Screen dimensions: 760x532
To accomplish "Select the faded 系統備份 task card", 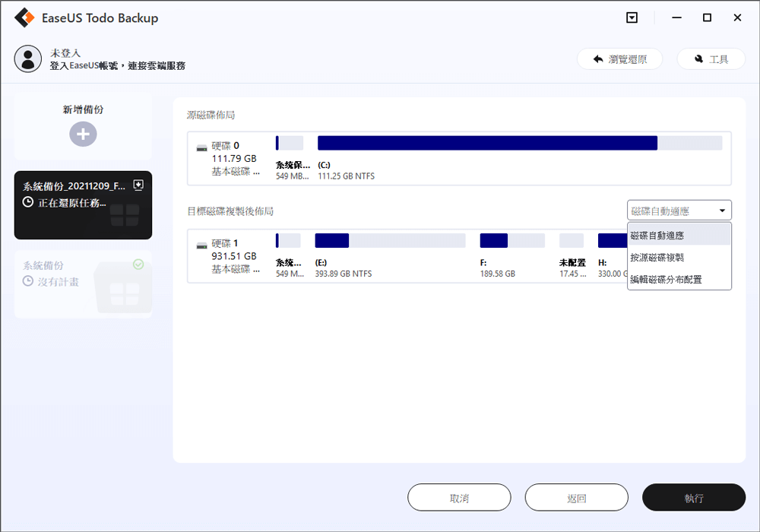I will [x=83, y=284].
